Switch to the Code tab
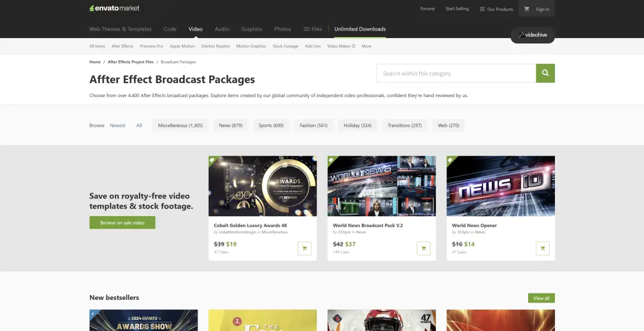This screenshot has height=331, width=644. click(x=170, y=29)
